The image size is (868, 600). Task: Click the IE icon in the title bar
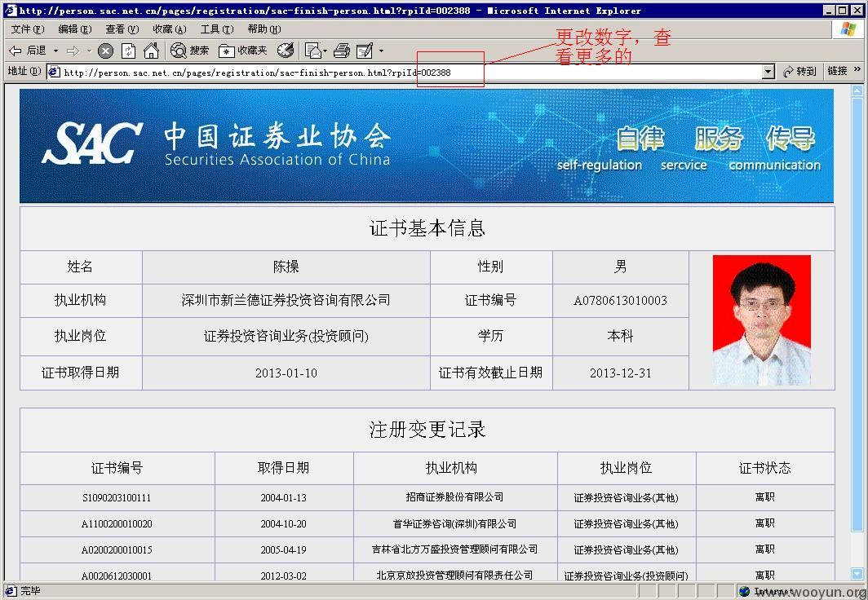coord(11,10)
